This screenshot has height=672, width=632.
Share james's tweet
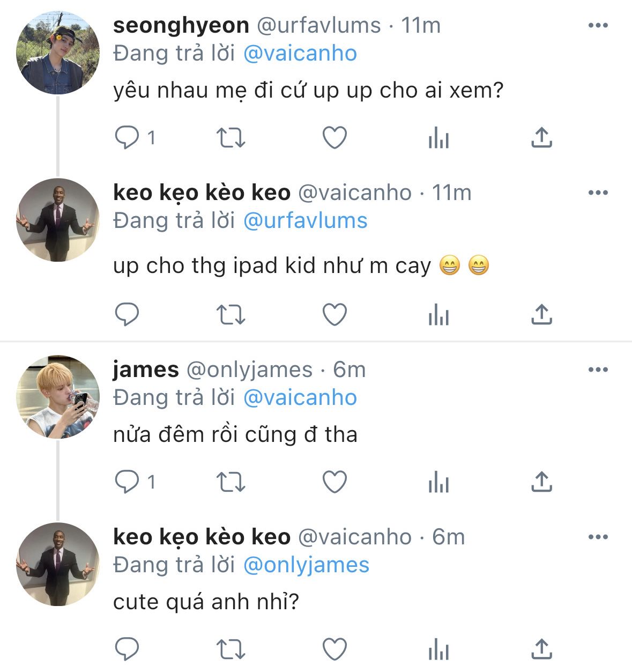click(x=541, y=482)
